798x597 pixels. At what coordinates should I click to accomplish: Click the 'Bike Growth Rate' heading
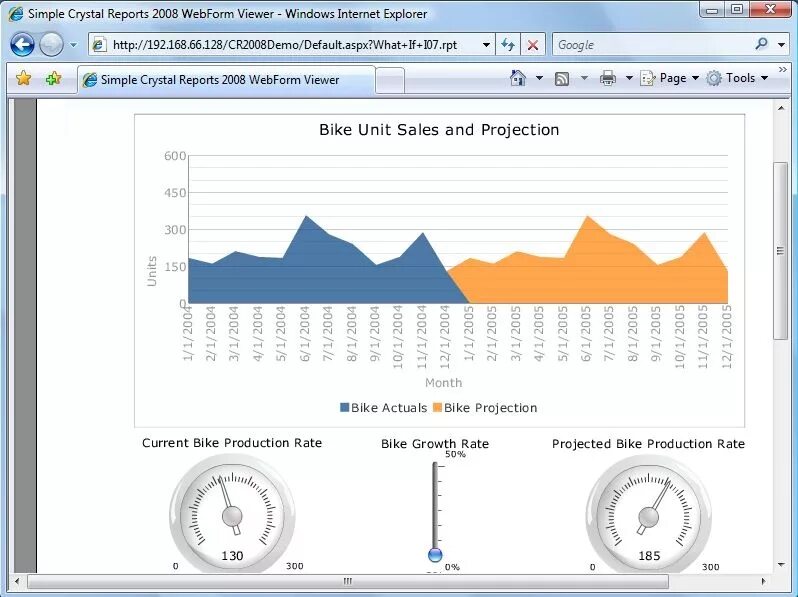[x=435, y=444]
